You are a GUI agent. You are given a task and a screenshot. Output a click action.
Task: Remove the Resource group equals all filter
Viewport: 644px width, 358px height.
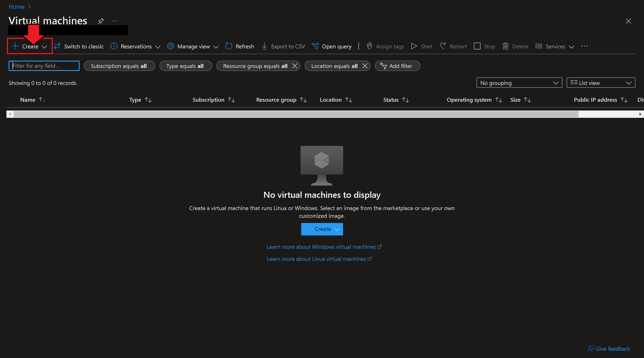point(295,66)
